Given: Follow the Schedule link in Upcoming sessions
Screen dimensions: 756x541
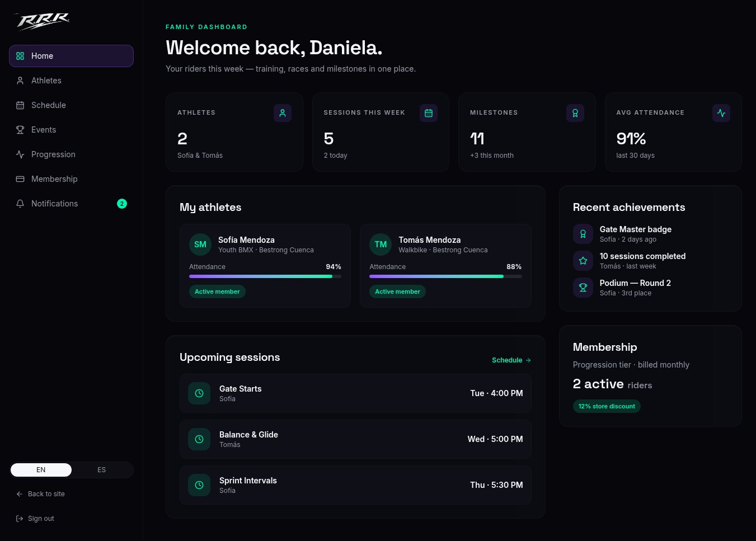Looking at the screenshot, I should (x=511, y=360).
